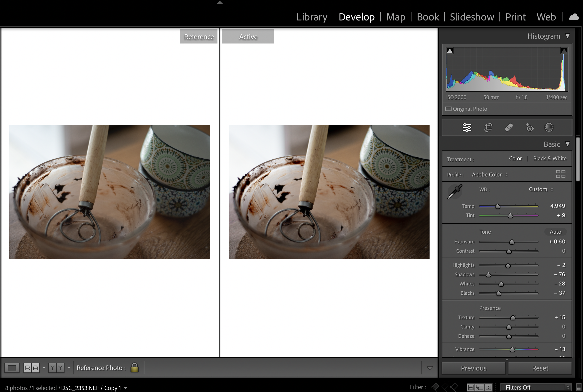Switch to Loupe view in the toolbar
The image size is (583, 392).
12,368
